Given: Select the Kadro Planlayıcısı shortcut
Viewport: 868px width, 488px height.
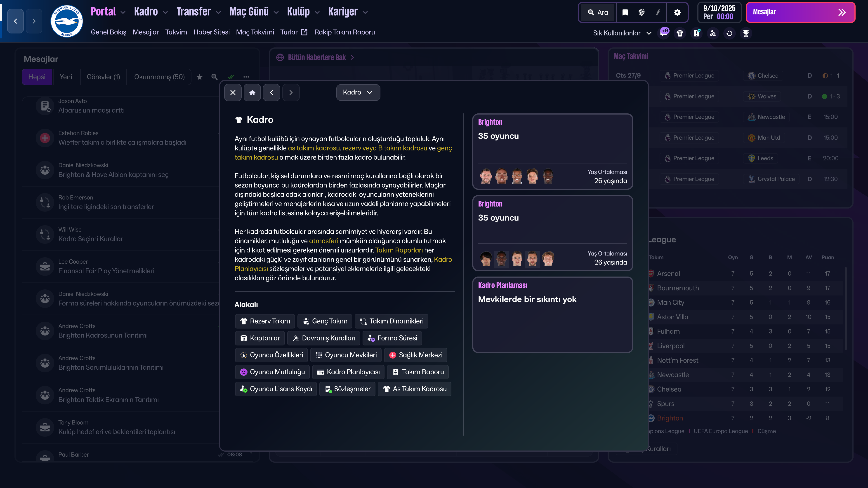Looking at the screenshot, I should click(348, 372).
